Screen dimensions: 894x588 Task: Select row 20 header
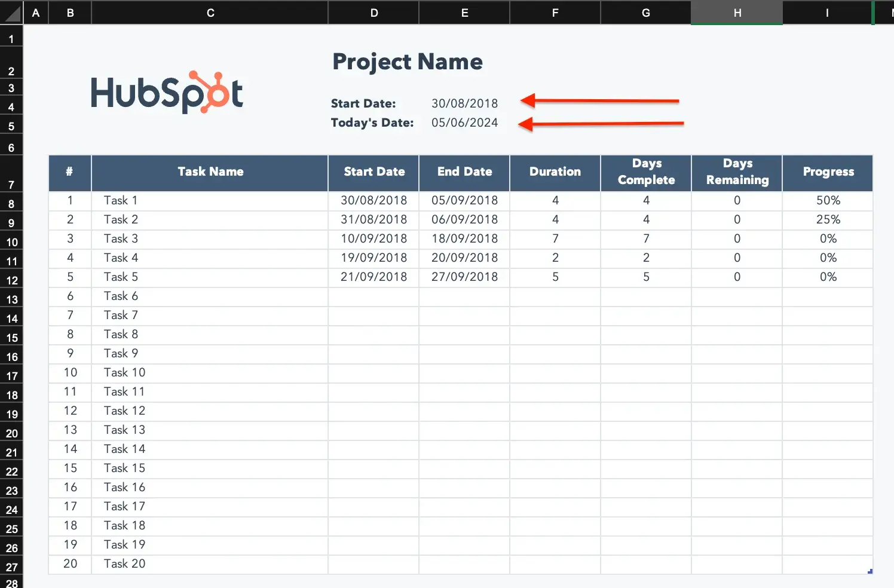point(11,433)
